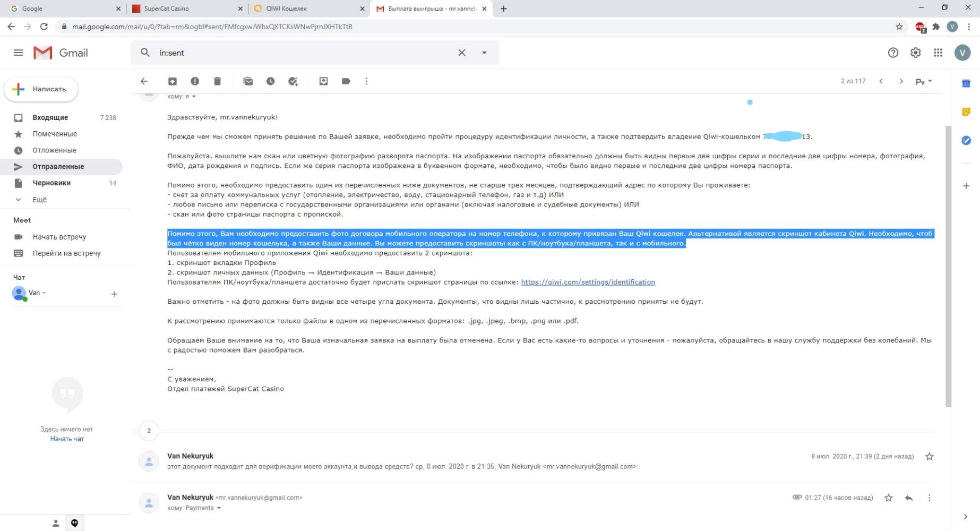Click the browser address bar
Screen dimensions: 980x531
point(478,27)
